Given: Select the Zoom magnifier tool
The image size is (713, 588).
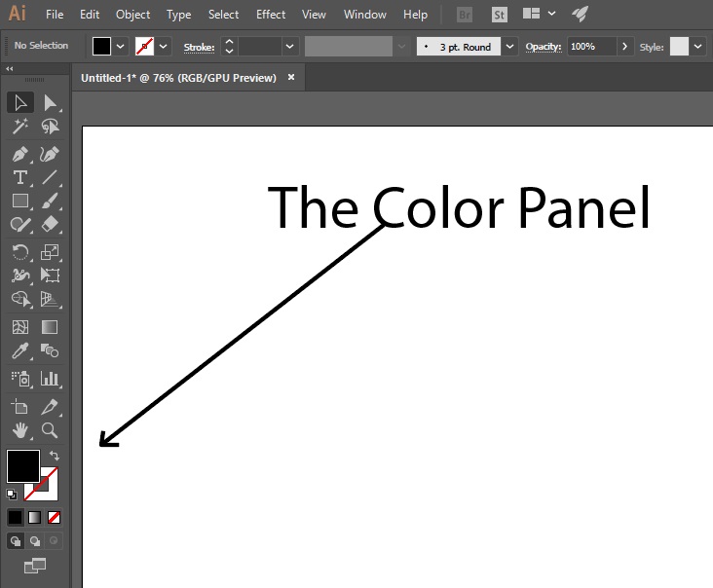Looking at the screenshot, I should coord(50,429).
